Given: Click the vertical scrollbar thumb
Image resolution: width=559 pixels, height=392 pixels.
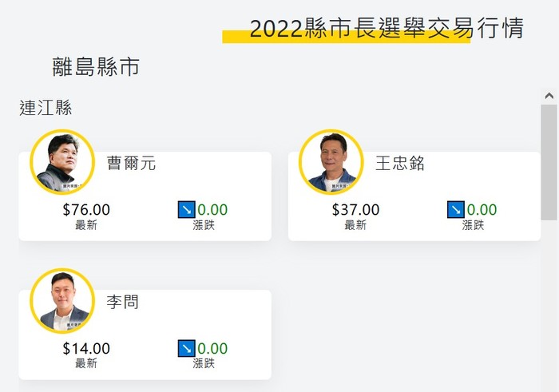Looking at the screenshot, I should (x=549, y=162).
